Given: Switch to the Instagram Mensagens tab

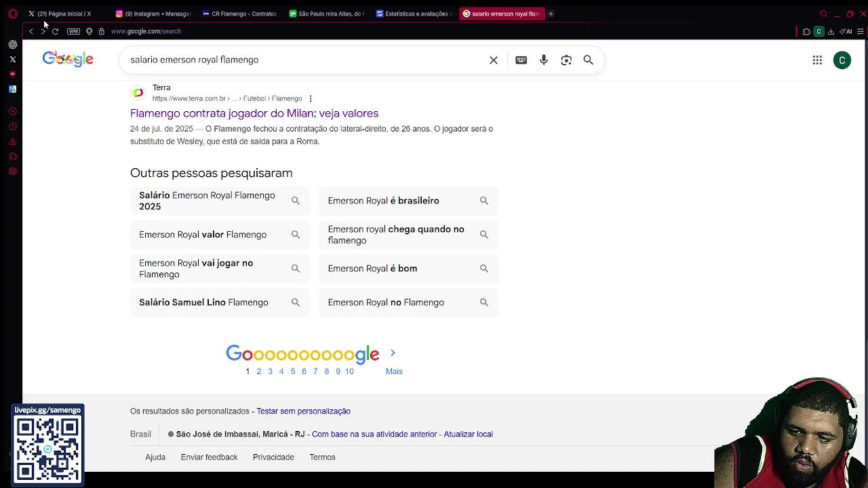Looking at the screenshot, I should pos(153,14).
